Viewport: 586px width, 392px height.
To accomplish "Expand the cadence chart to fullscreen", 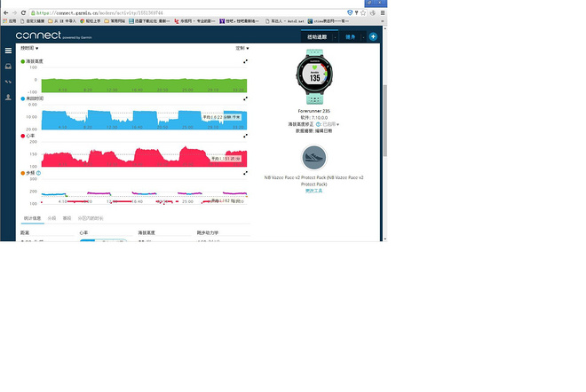I will [x=246, y=173].
